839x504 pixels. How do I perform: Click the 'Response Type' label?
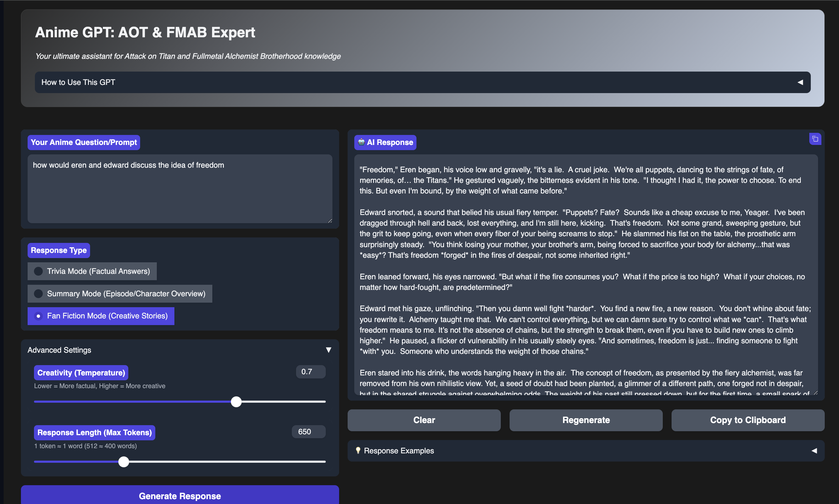[x=59, y=250]
